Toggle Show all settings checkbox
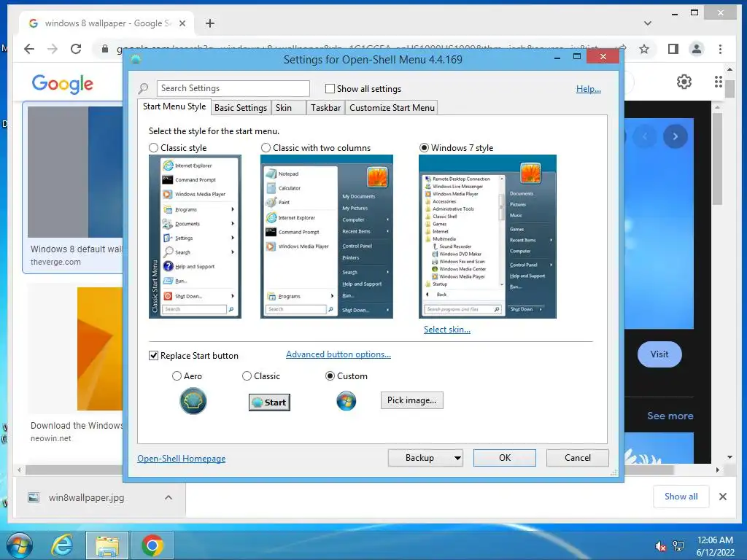The height and width of the screenshot is (560, 747). pyautogui.click(x=330, y=88)
